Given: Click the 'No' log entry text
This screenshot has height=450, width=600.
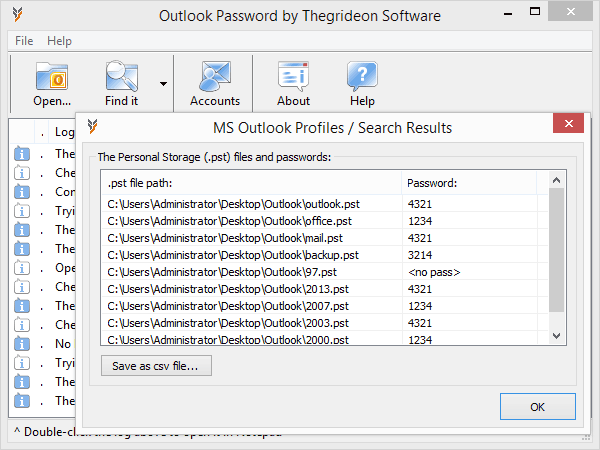Looking at the screenshot, I should point(63,344).
